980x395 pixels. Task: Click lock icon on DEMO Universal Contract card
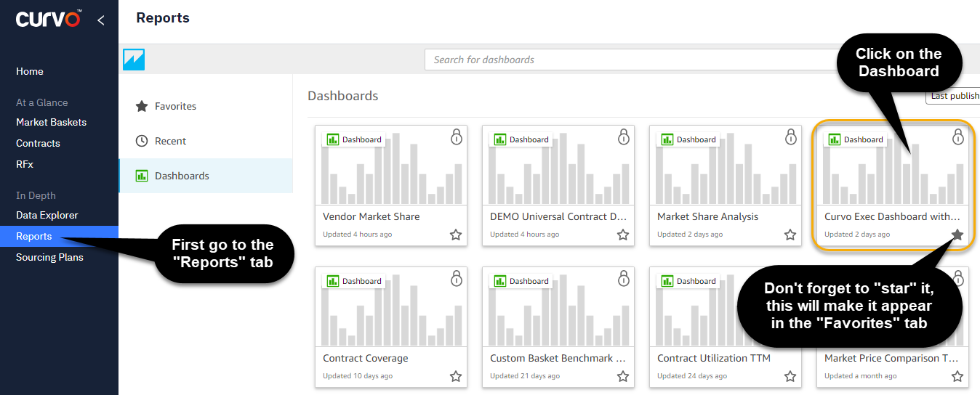click(x=624, y=137)
